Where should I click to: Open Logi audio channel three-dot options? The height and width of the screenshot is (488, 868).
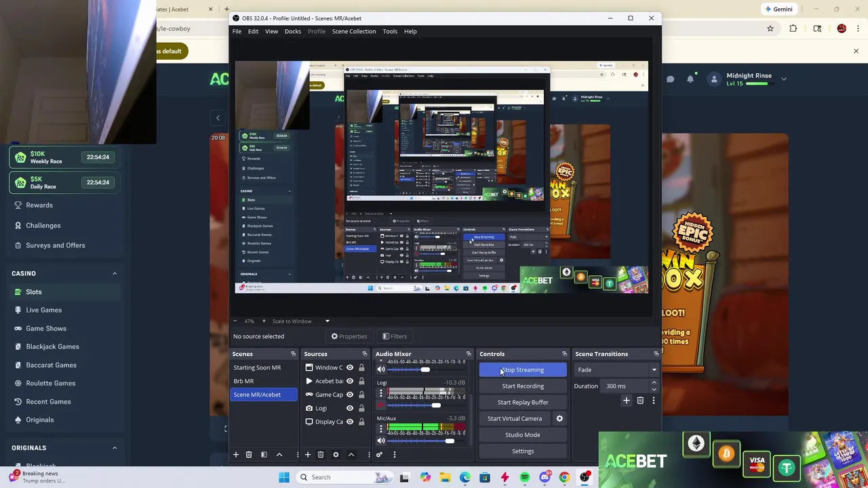click(380, 394)
